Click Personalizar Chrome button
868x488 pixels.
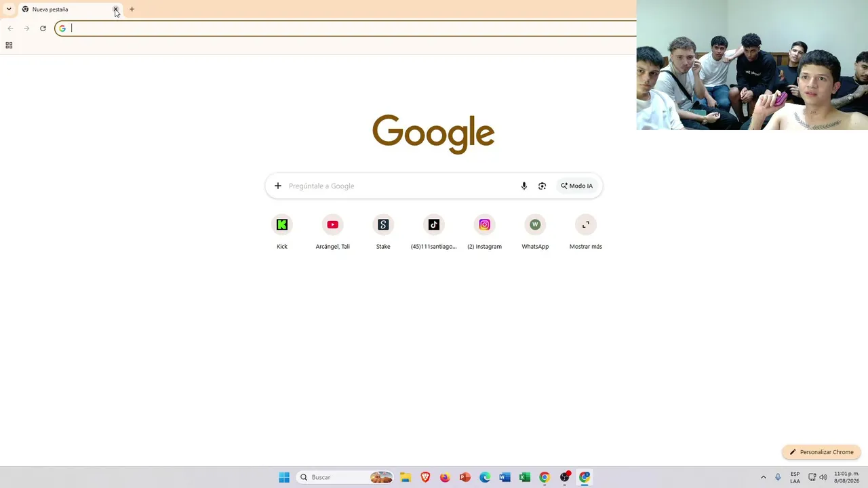click(821, 452)
